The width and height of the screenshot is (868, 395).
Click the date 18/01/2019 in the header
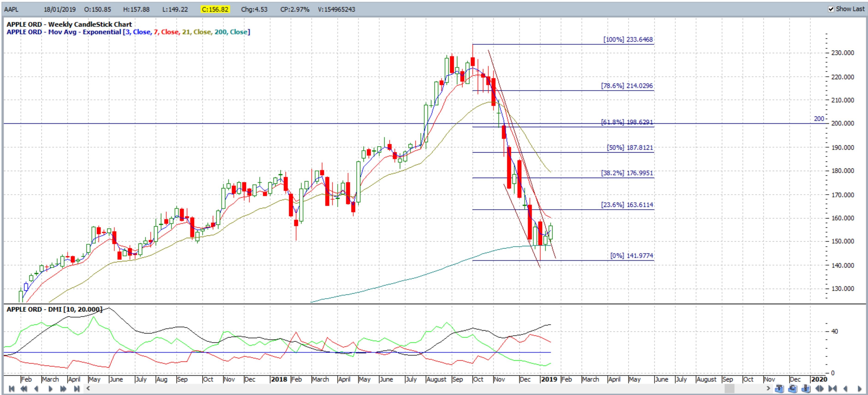(60, 9)
